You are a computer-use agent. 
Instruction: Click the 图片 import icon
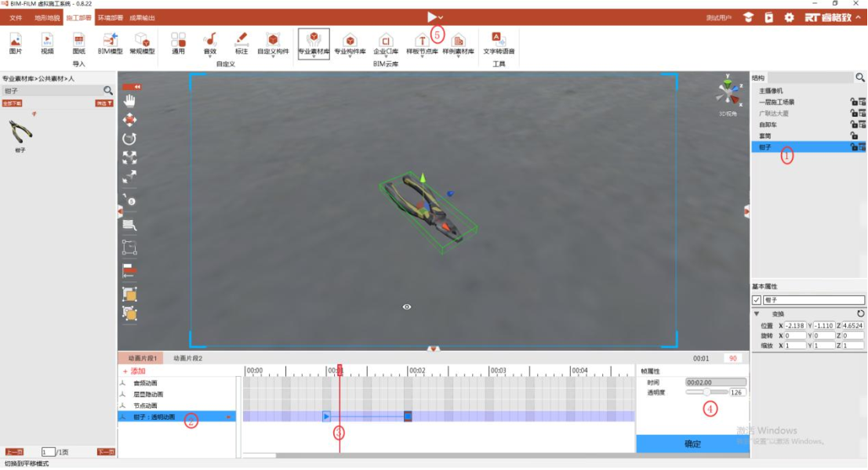(x=16, y=44)
